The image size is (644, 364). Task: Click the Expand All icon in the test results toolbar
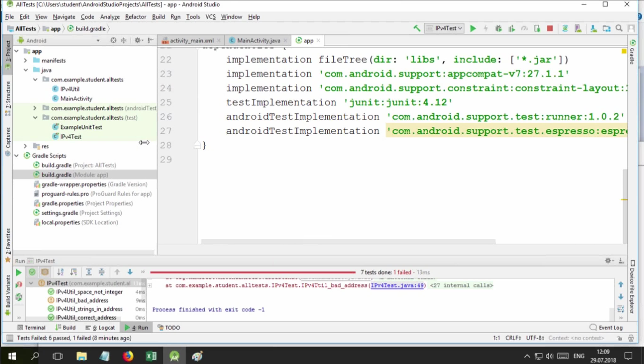89,272
